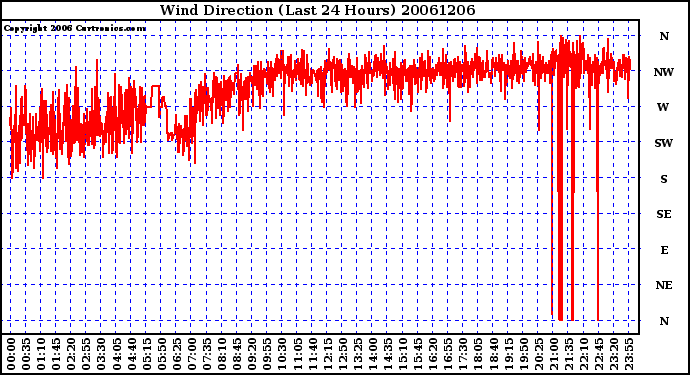The image size is (690, 375).
Task: Click the 08:45 time axis label
Action: tap(237, 354)
